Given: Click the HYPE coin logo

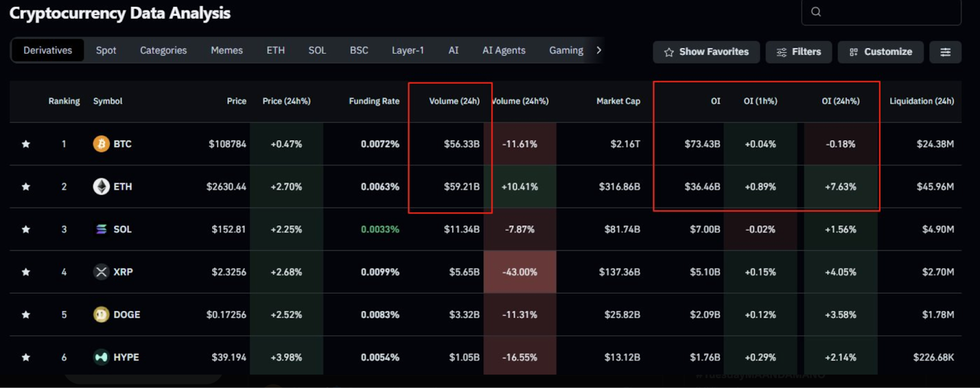Looking at the screenshot, I should [101, 357].
